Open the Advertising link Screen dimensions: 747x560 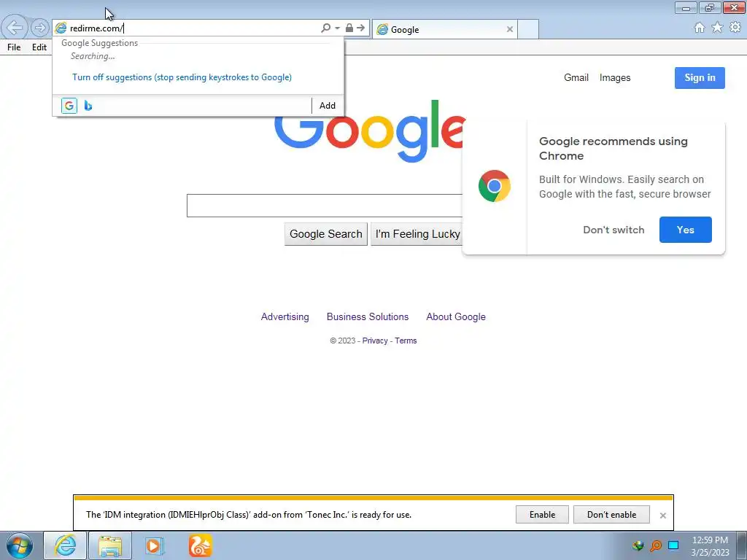click(x=285, y=316)
